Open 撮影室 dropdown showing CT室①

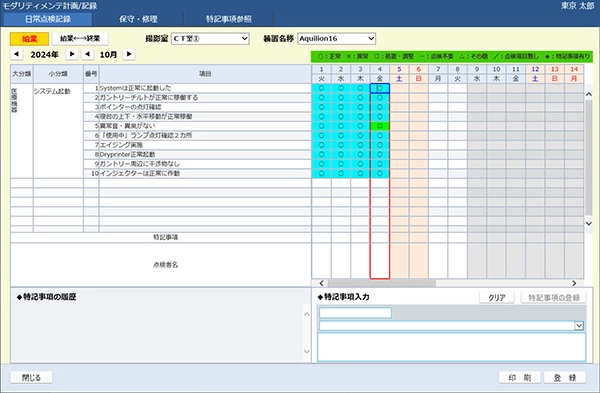pyautogui.click(x=210, y=39)
